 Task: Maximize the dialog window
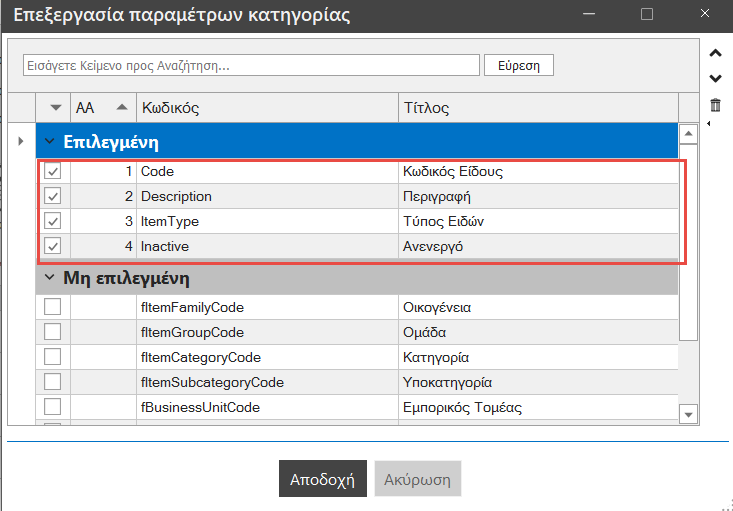pyautogui.click(x=647, y=14)
